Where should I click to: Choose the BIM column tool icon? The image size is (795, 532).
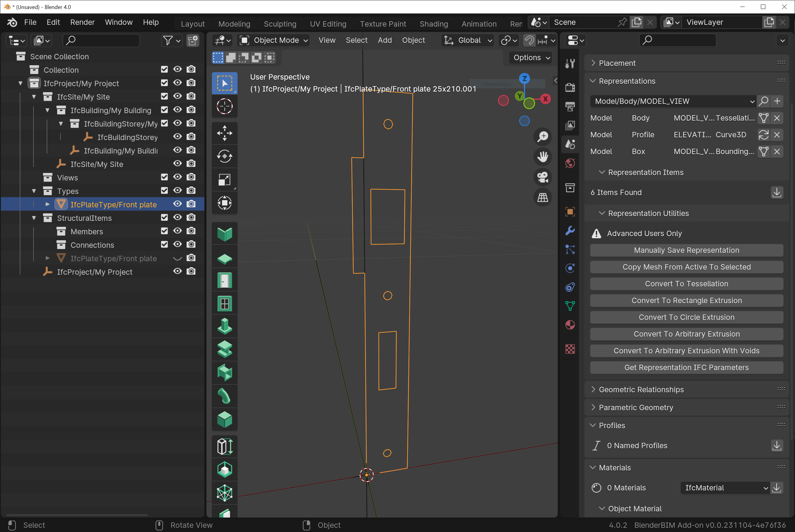click(x=224, y=326)
